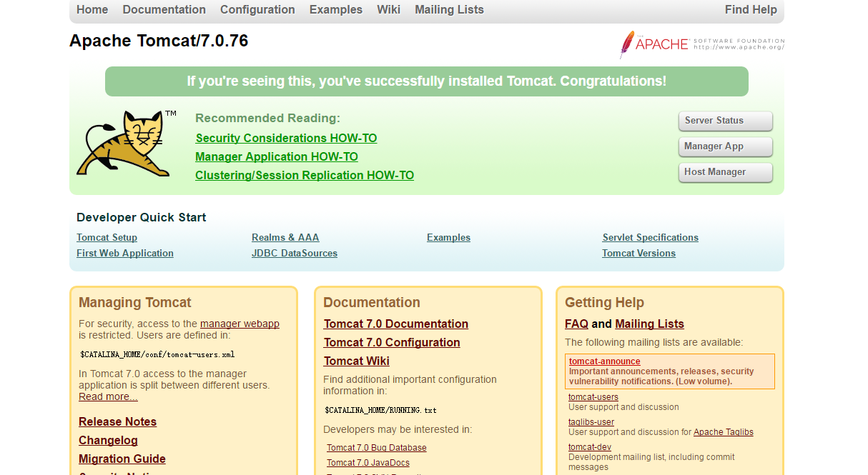Image resolution: width=868 pixels, height=475 pixels.
Task: Select Examples in the top navigation
Action: (336, 10)
